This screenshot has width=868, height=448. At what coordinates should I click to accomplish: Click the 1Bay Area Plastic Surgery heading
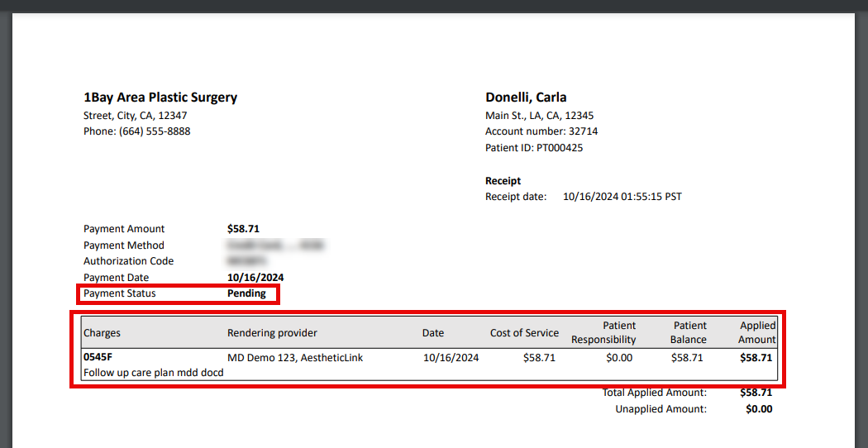tap(160, 98)
